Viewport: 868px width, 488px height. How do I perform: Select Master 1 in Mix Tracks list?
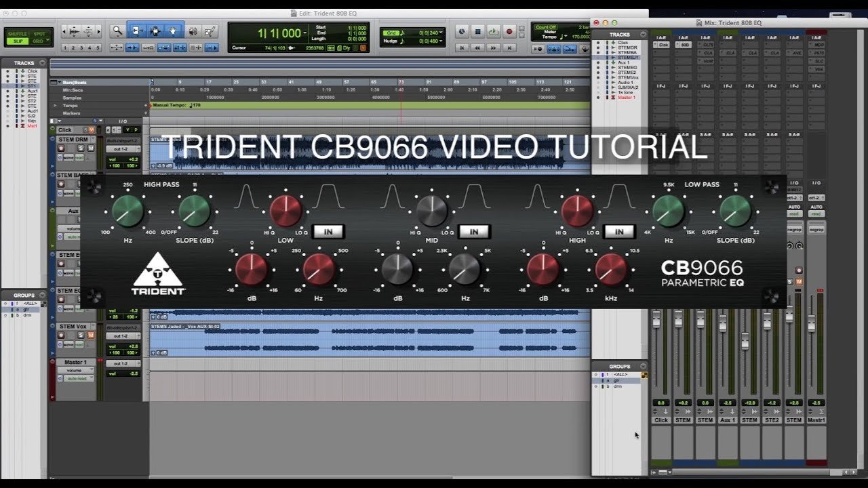pos(626,98)
